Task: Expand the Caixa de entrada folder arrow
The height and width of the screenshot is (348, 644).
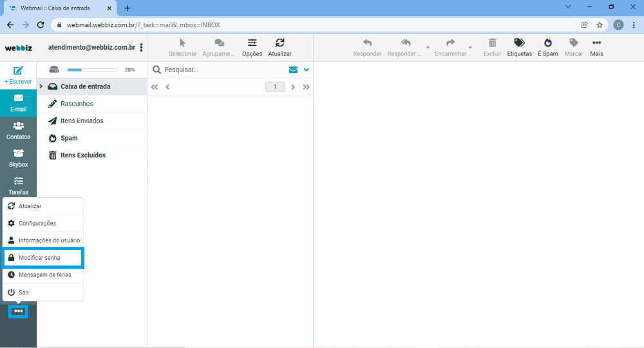Action: pos(41,86)
